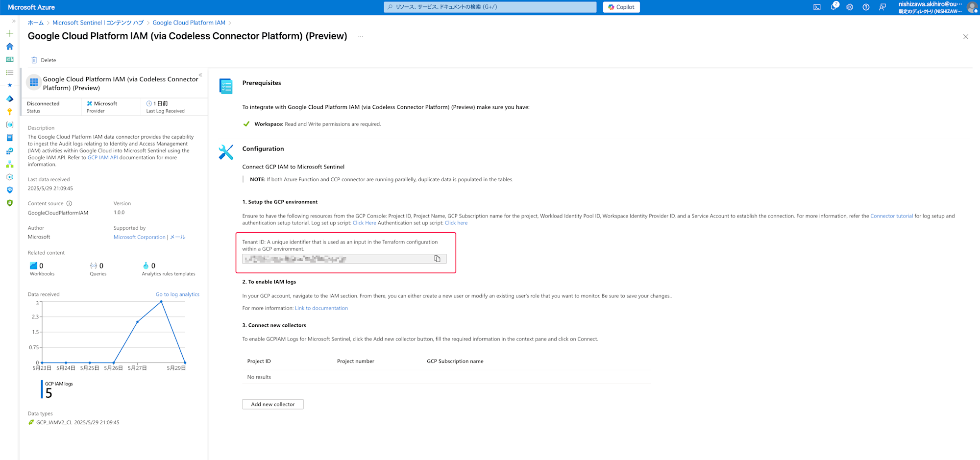Open authentication script Click here link
Screen dimensions: 980x460
[x=456, y=223]
